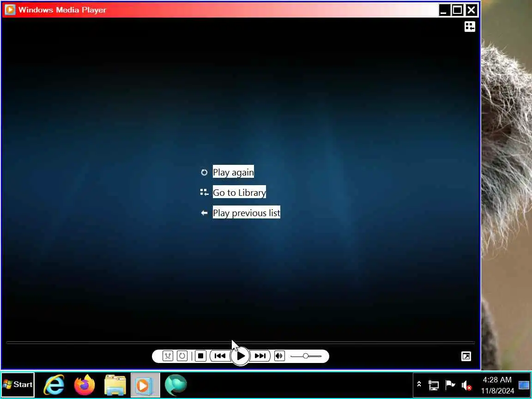
Task: Click the left arrow icon beside Play previous list
Action: tap(204, 213)
